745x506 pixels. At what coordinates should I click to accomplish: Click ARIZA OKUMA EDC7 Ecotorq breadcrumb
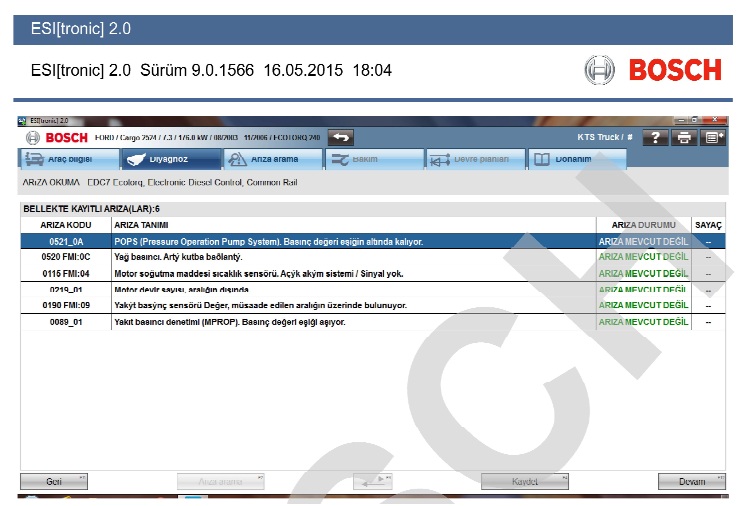pos(160,182)
